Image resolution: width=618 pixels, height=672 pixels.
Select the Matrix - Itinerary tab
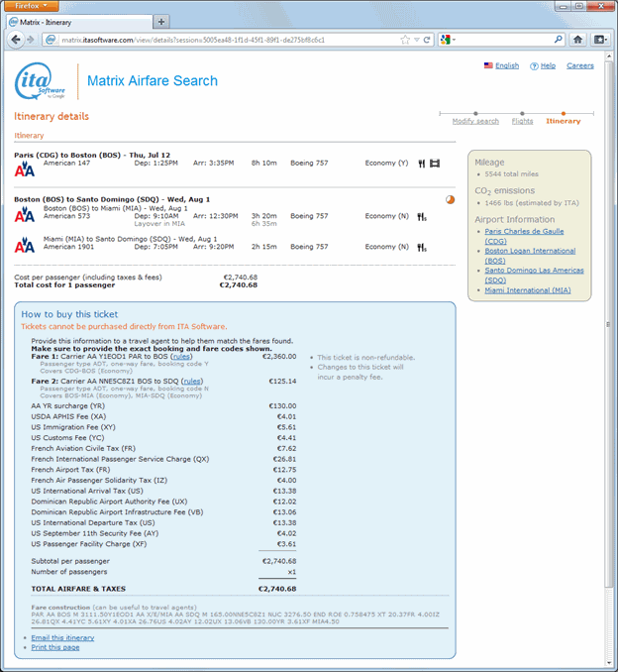(x=79, y=22)
